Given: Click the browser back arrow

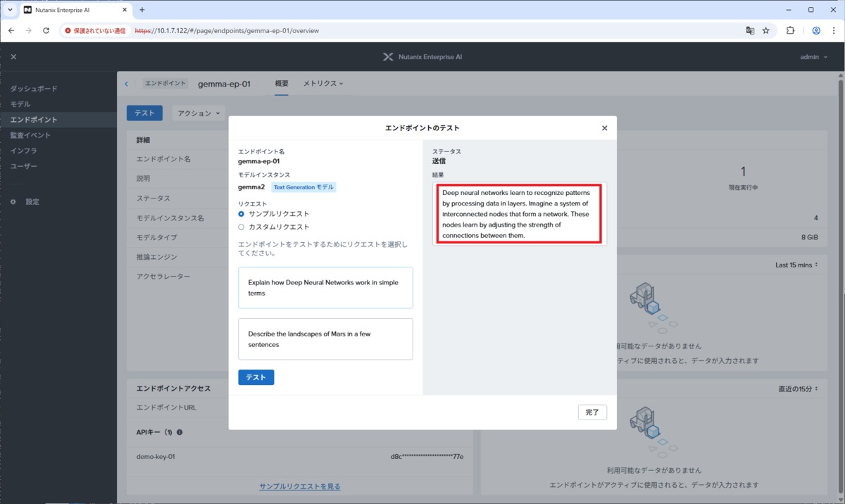Looking at the screenshot, I should coord(11,31).
